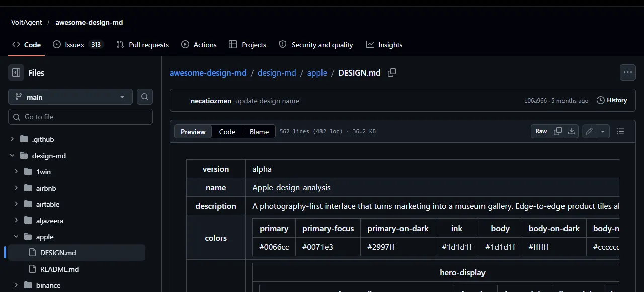The height and width of the screenshot is (292, 644).
Task: Open the three-dot more options menu
Action: [627, 72]
